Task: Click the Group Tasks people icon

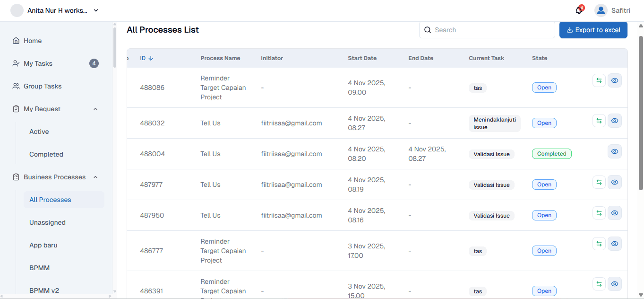Action: 16,86
